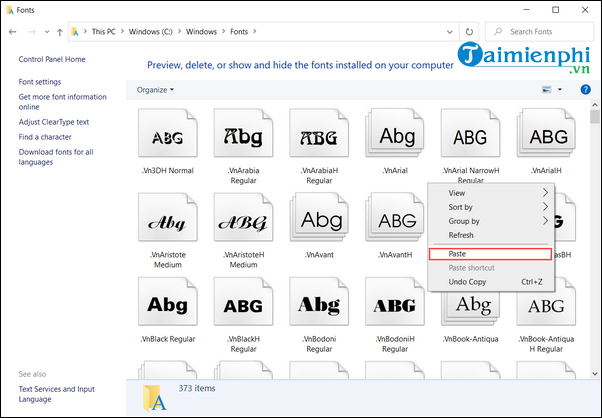The width and height of the screenshot is (602, 418).
Task: Click Windows folder in the address path
Action: [x=201, y=31]
